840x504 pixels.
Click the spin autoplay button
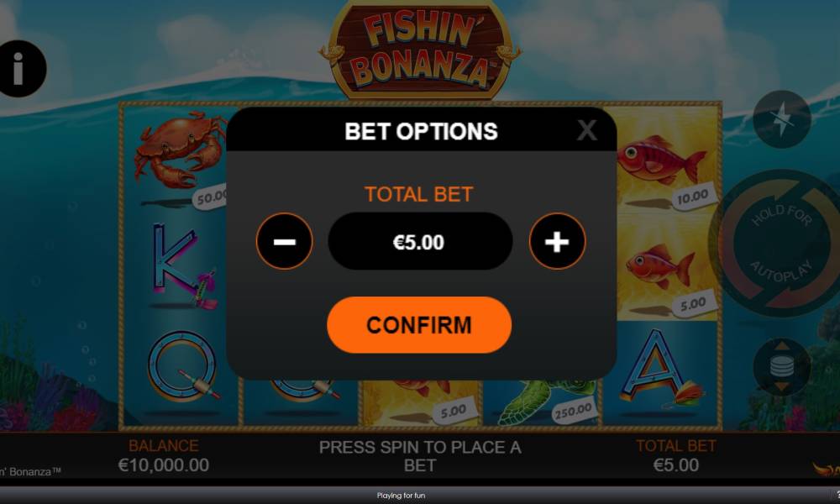[x=781, y=243]
